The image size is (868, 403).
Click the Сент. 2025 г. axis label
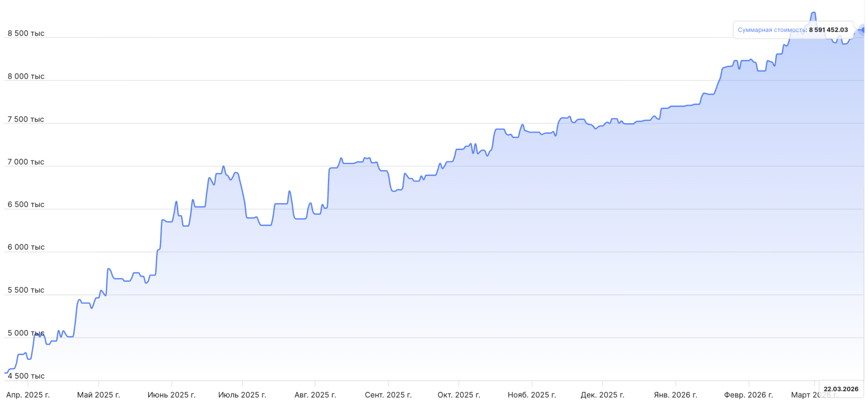click(x=388, y=395)
